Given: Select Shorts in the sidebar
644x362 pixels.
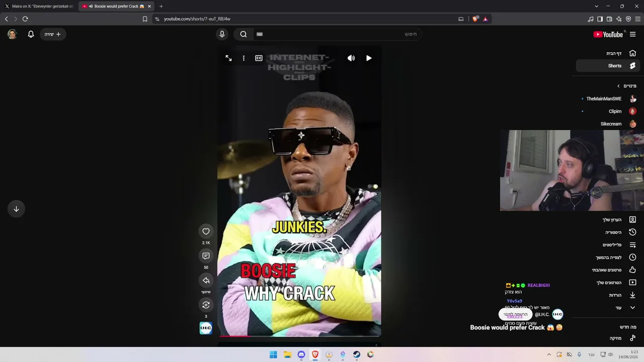Looking at the screenshot, I should 608,66.
